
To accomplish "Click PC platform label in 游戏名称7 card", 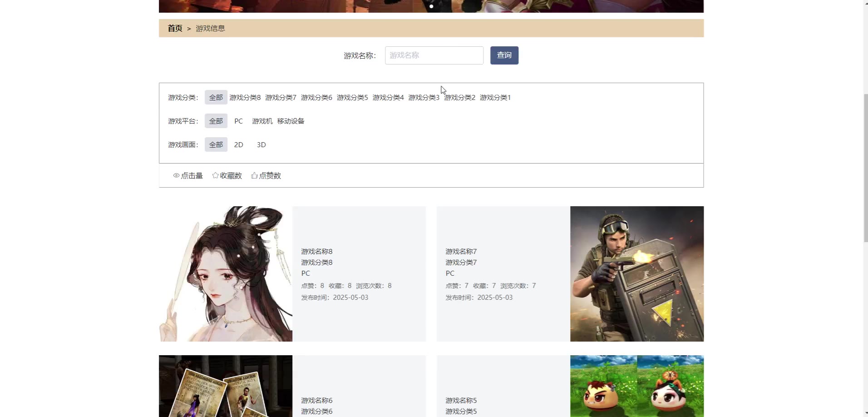I will point(450,273).
